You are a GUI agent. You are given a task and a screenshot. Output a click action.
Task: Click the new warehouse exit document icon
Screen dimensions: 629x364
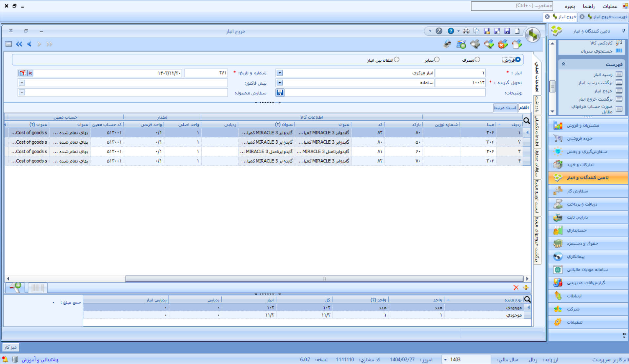coord(517,44)
